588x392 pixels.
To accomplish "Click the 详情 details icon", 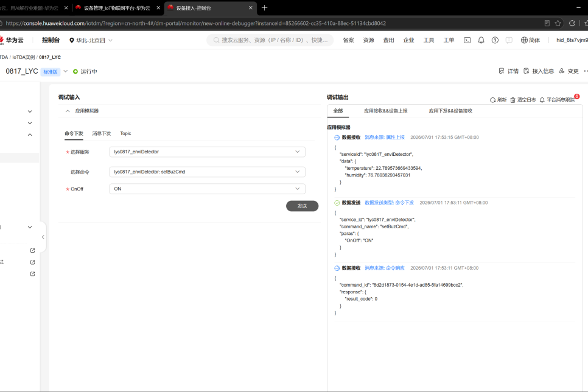I will 502,71.
